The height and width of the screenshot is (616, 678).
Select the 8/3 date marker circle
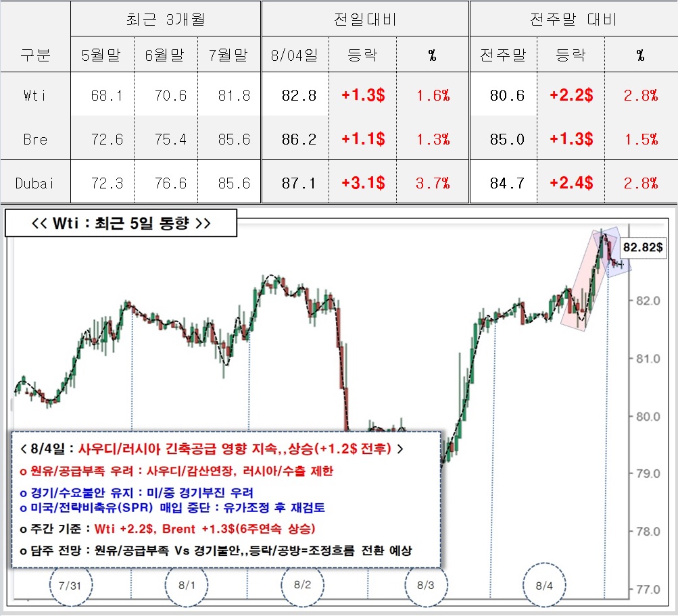pyautogui.click(x=426, y=585)
